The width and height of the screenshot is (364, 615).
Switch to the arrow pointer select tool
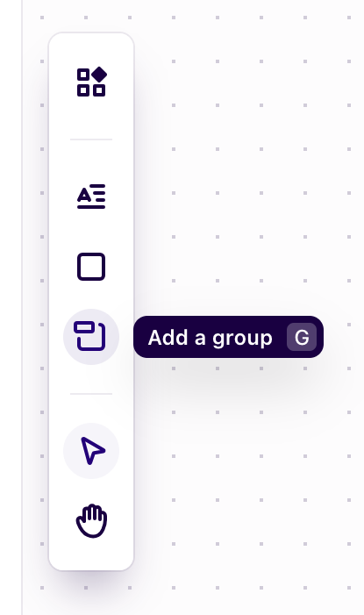click(91, 451)
